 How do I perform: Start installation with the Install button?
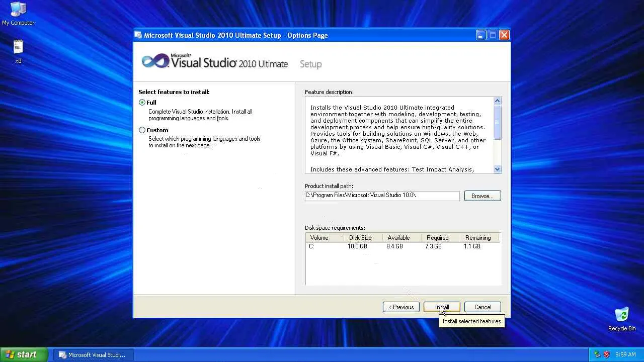click(442, 307)
